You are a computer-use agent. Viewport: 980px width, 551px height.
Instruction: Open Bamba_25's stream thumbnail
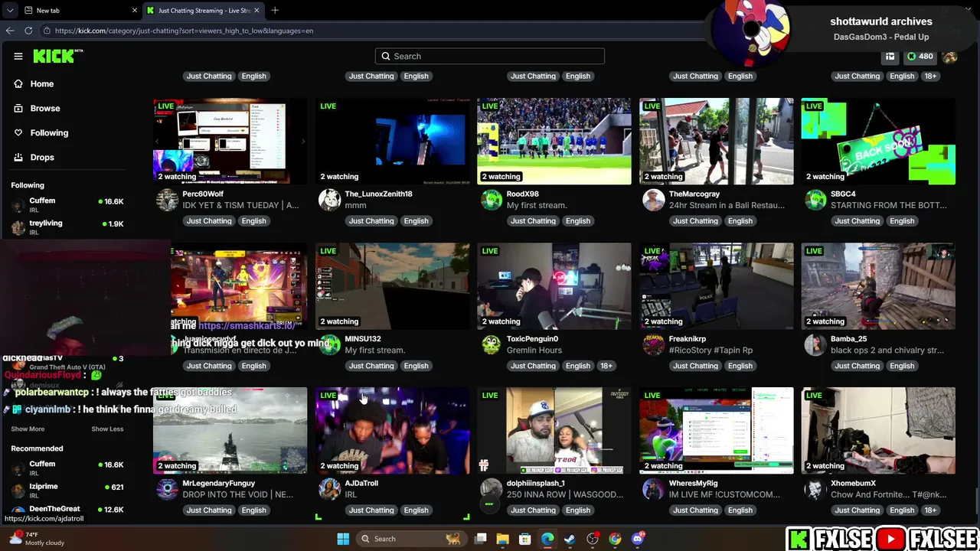pos(878,286)
